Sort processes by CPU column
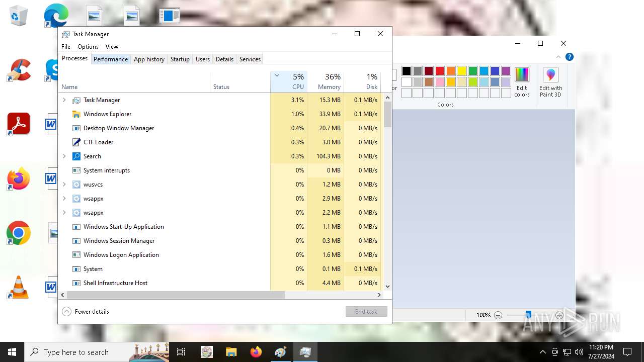The height and width of the screenshot is (362, 644). (289, 82)
